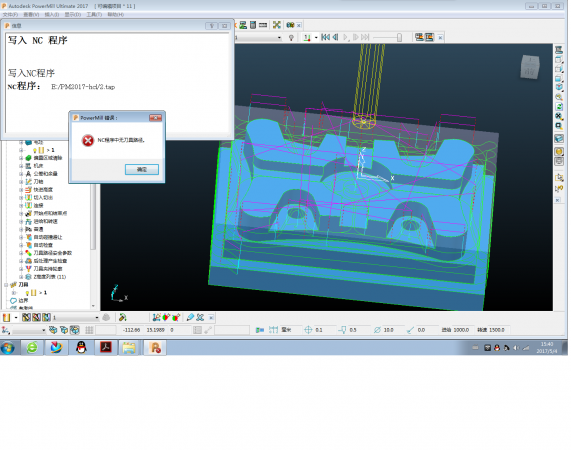
Task: Click the top machine view icon in the right toolbar
Action: click(559, 49)
